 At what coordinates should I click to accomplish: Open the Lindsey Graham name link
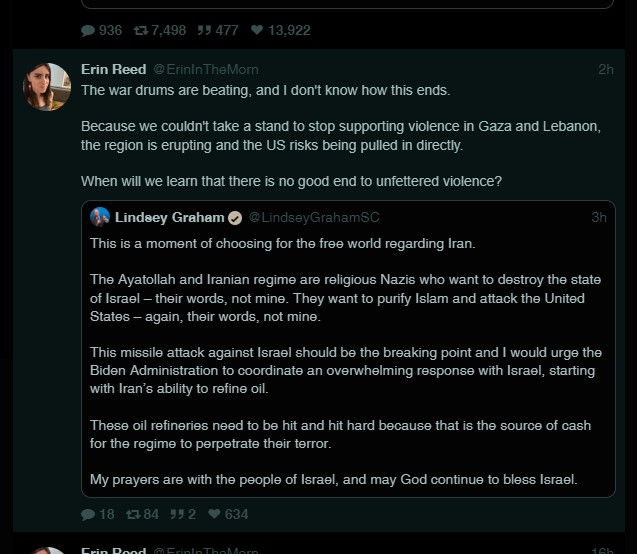(170, 217)
